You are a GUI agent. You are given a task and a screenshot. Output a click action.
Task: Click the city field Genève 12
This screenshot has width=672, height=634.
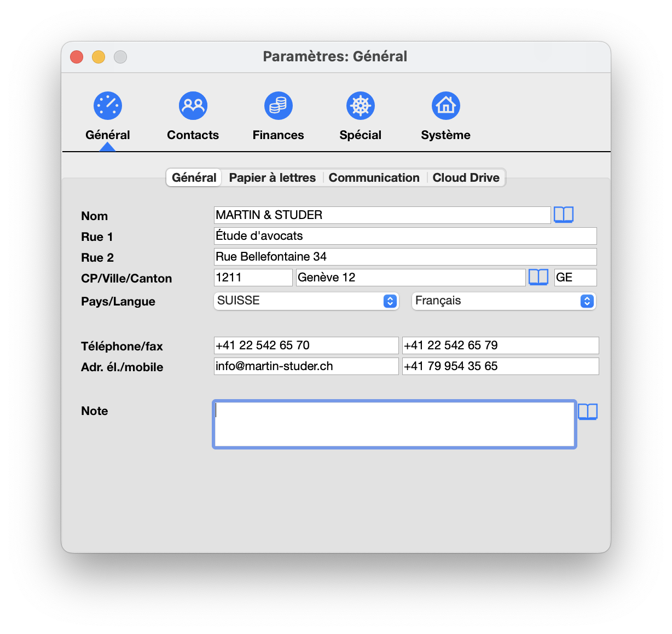pyautogui.click(x=410, y=278)
